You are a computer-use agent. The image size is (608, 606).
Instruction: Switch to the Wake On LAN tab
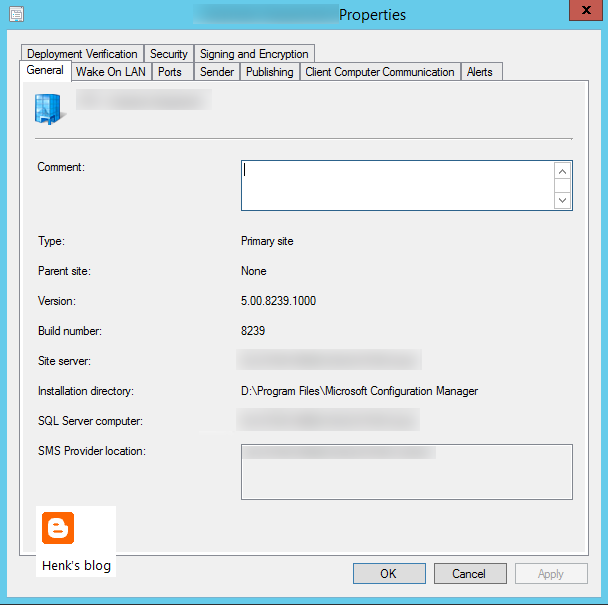click(x=111, y=72)
